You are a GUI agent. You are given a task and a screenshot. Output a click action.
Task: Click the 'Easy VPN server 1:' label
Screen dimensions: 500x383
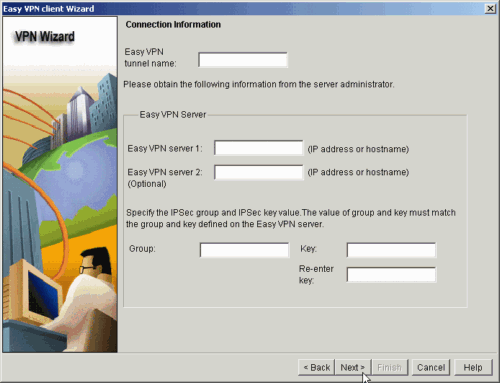pyautogui.click(x=165, y=148)
